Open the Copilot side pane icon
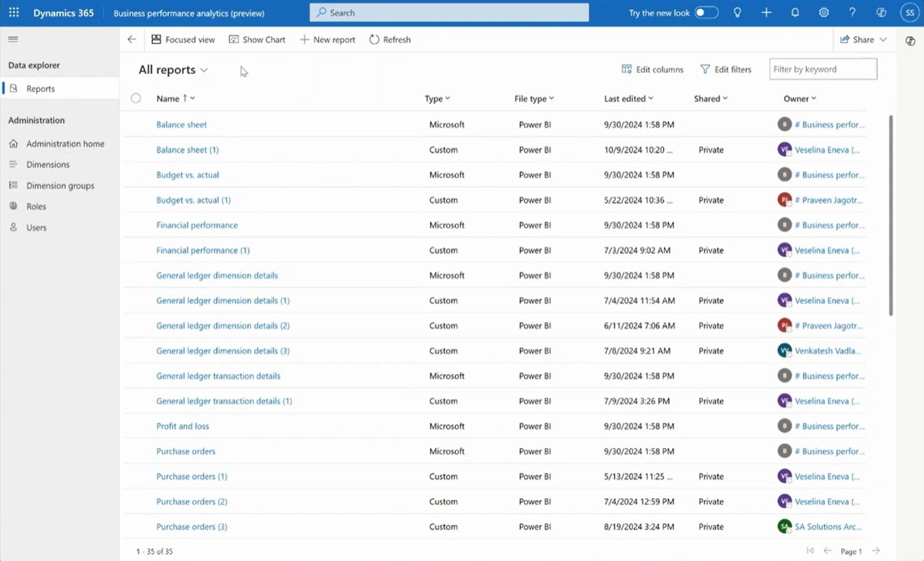 click(x=910, y=41)
